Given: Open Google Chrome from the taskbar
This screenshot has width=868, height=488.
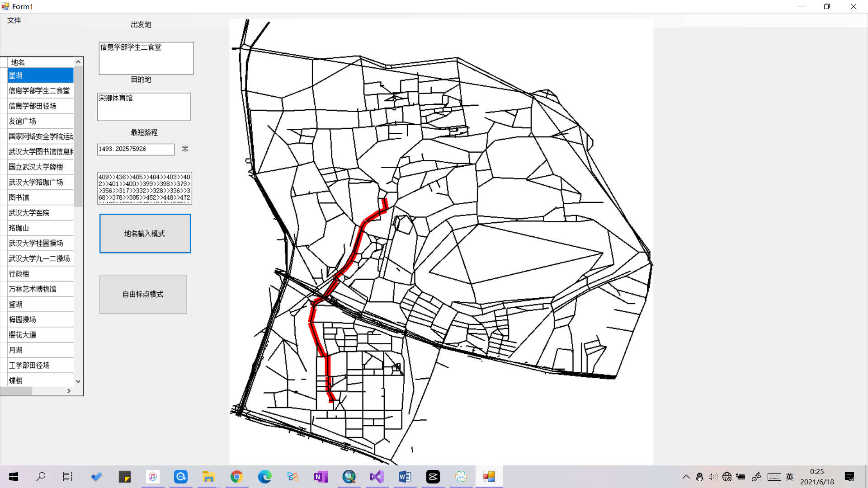Looking at the screenshot, I should (x=236, y=477).
